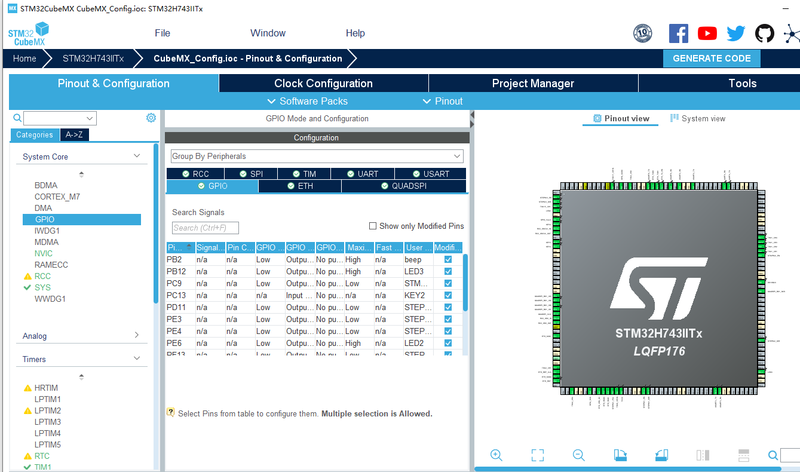
Task: Click the STM32H743IITx breadcrumb
Action: (x=93, y=59)
